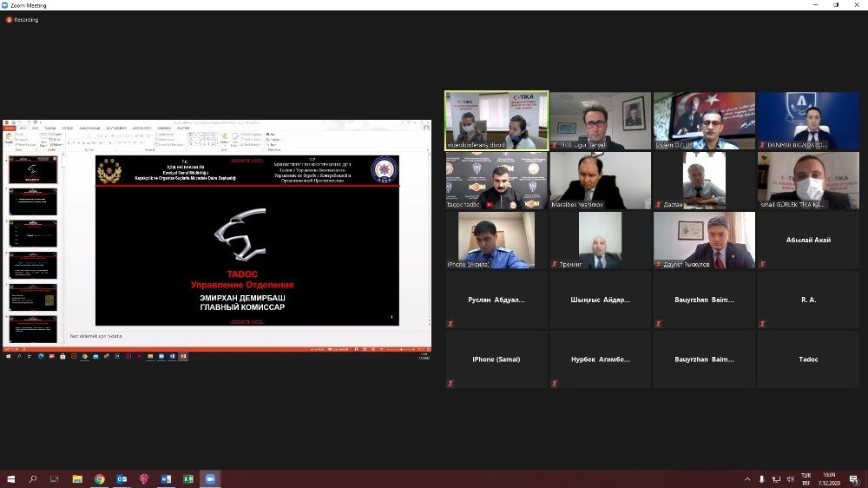This screenshot has height=488, width=868.
Task: Launch Word from the taskbar
Action: pos(166,478)
